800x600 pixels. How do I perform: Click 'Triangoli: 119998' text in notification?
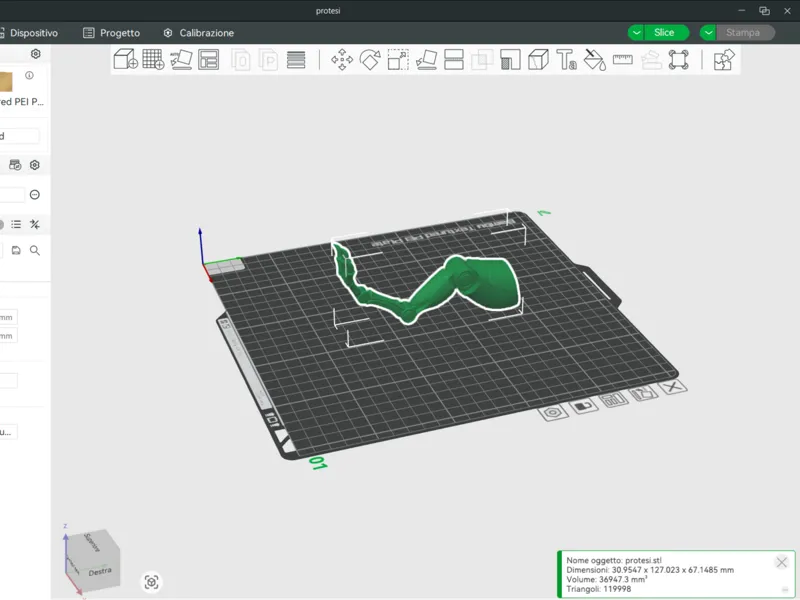[598, 589]
